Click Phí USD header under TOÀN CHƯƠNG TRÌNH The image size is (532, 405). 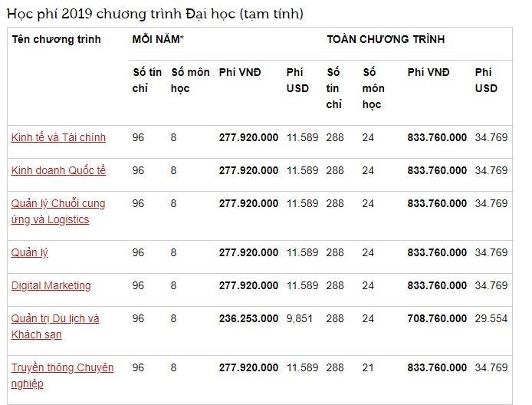point(486,81)
